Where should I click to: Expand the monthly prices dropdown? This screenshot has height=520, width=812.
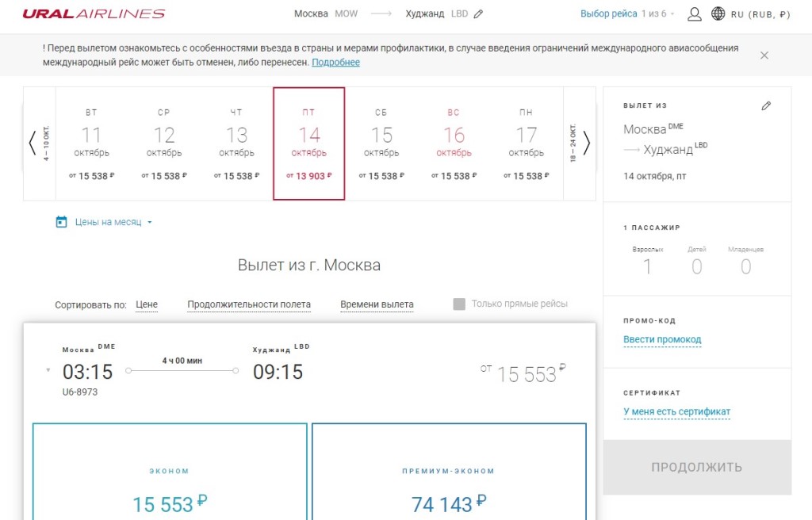[149, 223]
